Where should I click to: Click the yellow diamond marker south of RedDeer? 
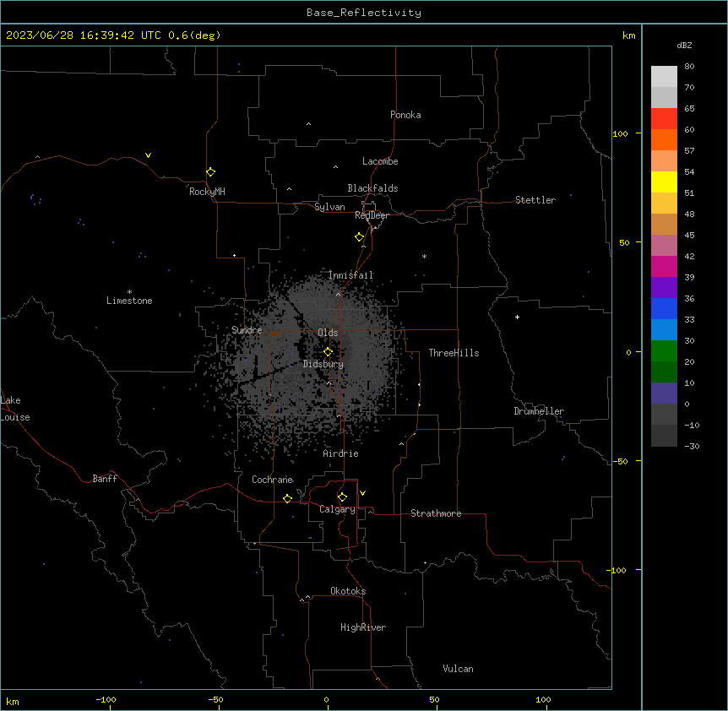pos(360,237)
